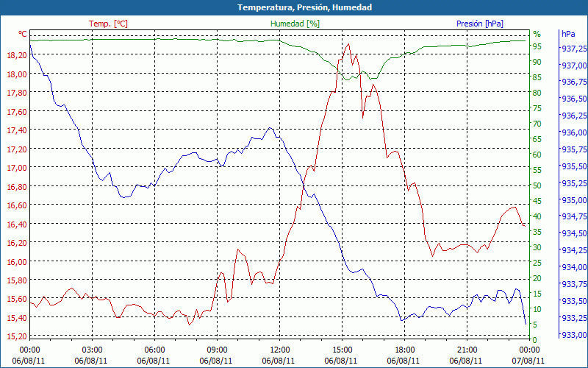Select the blue "Presión [hPa]" legend label
The height and width of the screenshot is (368, 588).
click(x=480, y=24)
